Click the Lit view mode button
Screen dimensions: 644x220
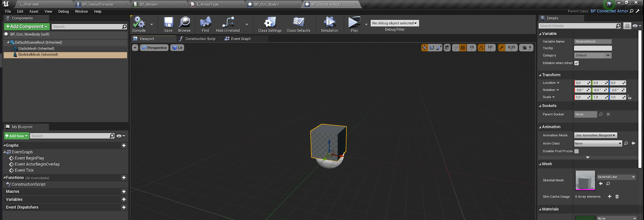click(178, 48)
